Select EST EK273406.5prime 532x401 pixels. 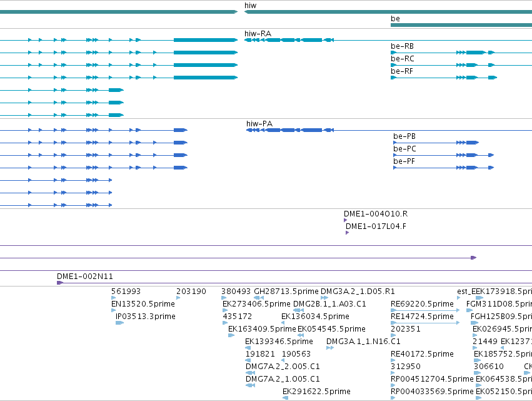256,304
